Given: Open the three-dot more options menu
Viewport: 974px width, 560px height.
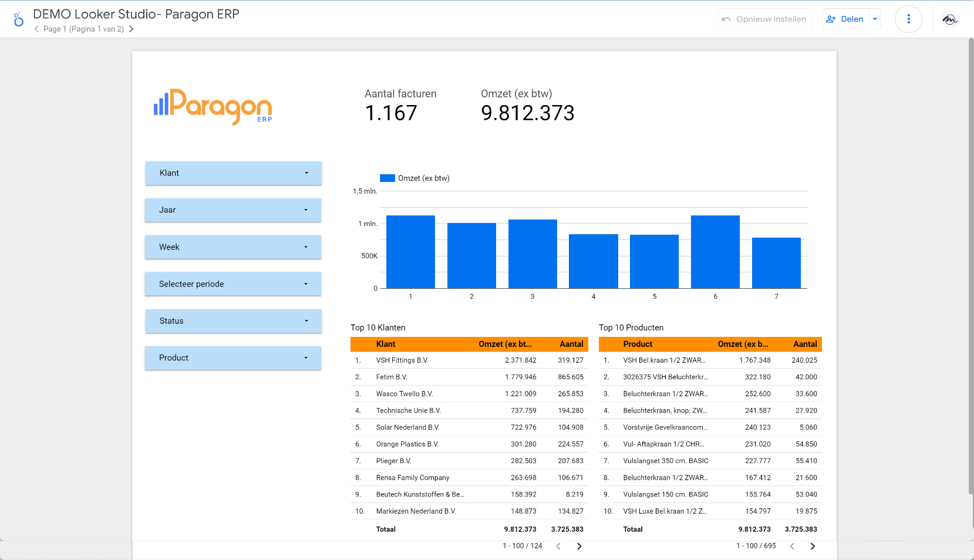Looking at the screenshot, I should (909, 19).
